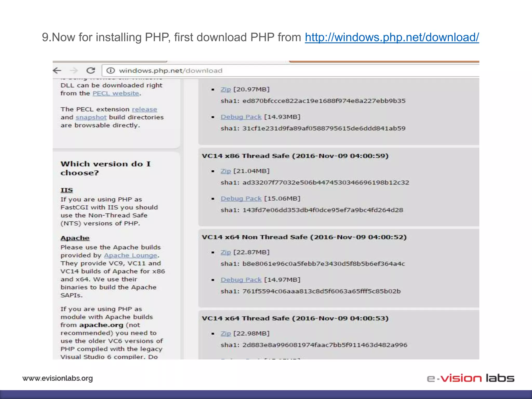The width and height of the screenshot is (532, 399).
Task: Download the 20.97MB Zip file
Action: [x=226, y=89]
